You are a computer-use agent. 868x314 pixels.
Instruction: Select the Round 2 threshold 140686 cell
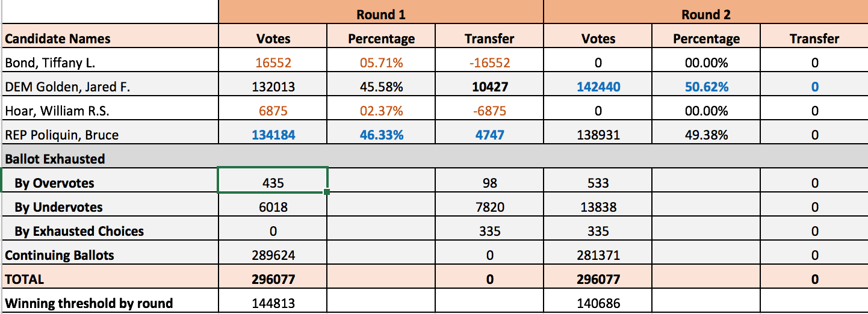[x=598, y=301]
